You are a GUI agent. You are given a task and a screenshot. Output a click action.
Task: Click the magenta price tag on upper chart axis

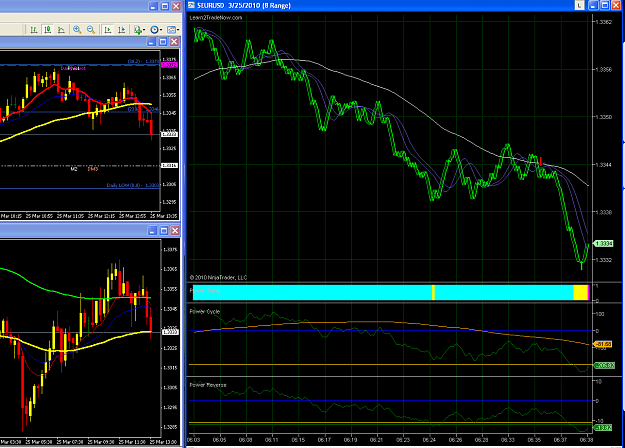(x=169, y=65)
